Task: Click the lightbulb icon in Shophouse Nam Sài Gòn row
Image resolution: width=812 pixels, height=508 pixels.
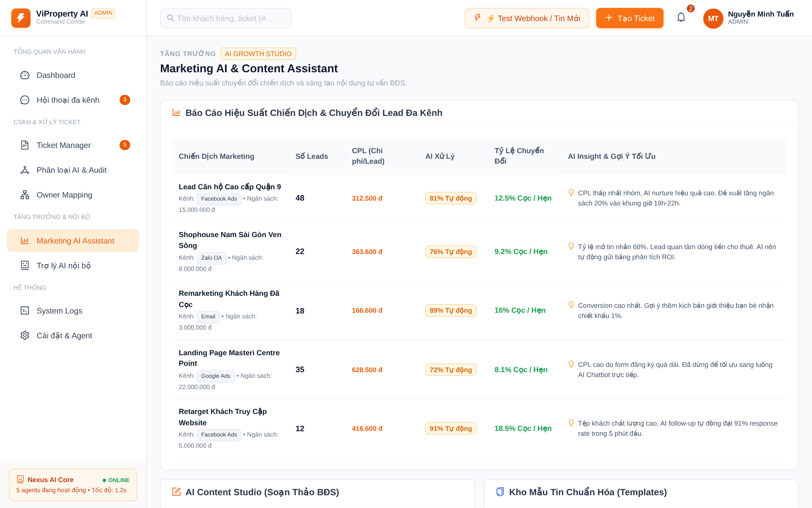Action: [x=571, y=246]
